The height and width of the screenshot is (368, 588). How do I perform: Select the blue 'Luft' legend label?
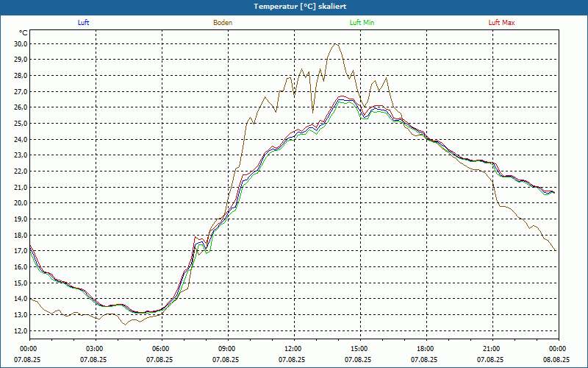83,23
